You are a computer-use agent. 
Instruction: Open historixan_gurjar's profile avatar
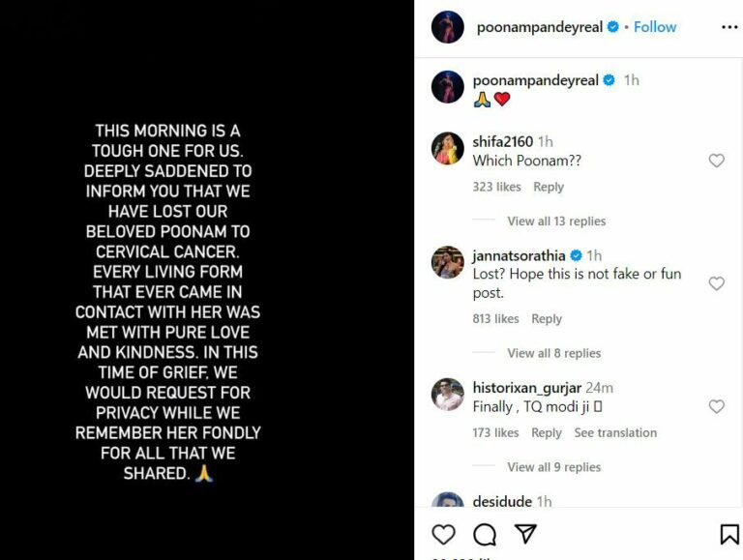click(447, 395)
